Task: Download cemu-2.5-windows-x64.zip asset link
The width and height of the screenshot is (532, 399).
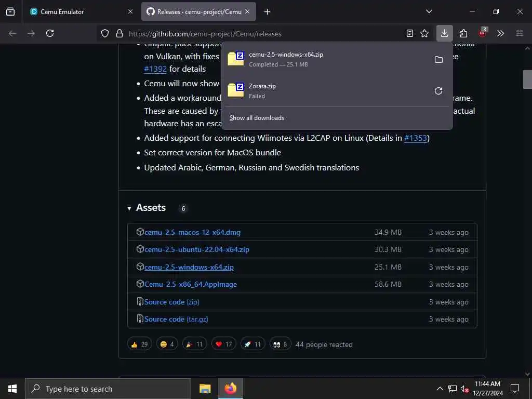Action: (189, 267)
